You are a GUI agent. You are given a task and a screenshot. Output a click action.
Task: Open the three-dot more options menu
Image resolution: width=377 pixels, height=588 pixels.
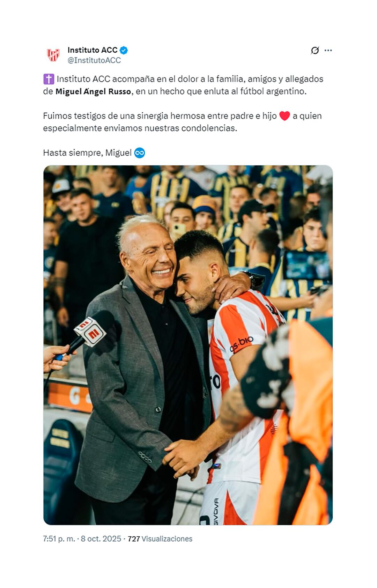[328, 51]
